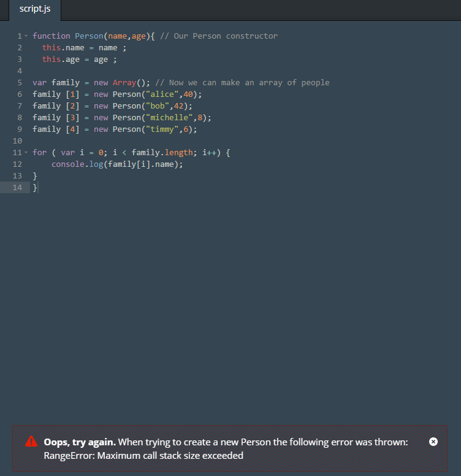Click "var family" on line 5
This screenshot has height=476, width=461.
56,83
